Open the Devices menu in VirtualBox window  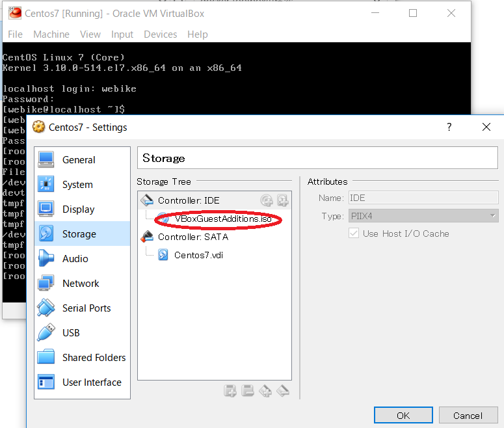tap(161, 34)
